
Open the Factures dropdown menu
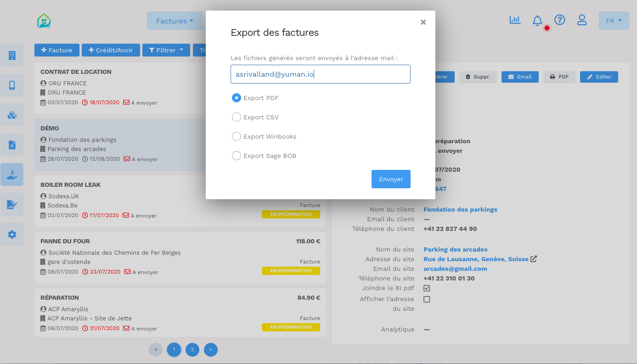click(x=175, y=21)
